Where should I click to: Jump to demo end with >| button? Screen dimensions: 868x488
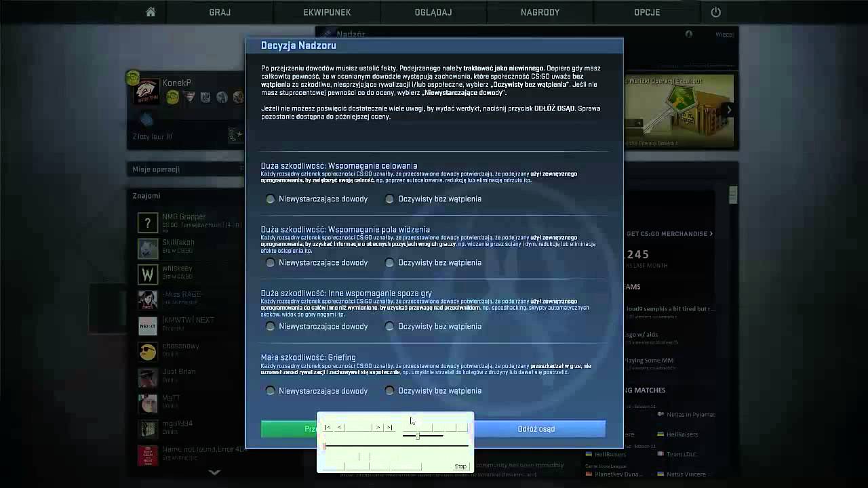click(389, 427)
